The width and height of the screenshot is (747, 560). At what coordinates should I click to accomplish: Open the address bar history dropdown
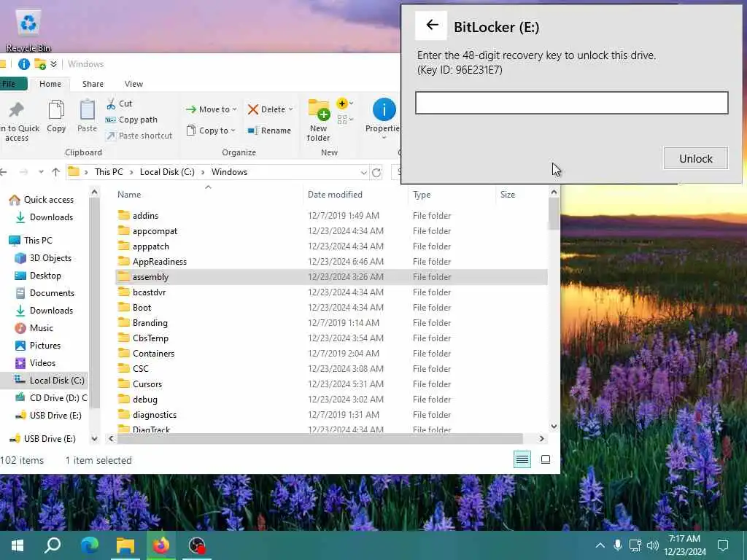tap(363, 172)
